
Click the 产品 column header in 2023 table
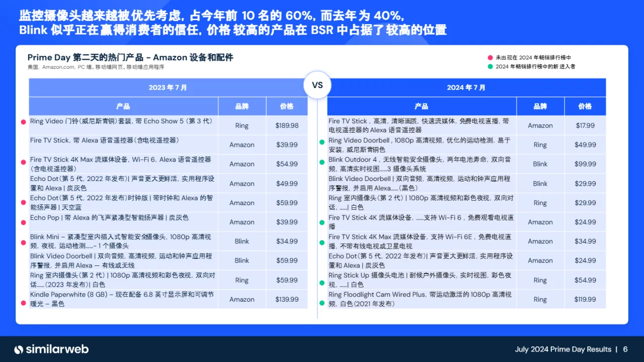coord(123,106)
